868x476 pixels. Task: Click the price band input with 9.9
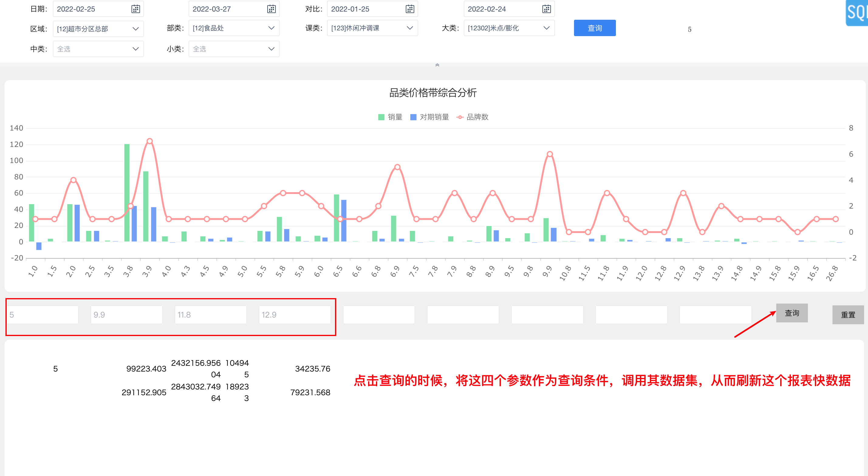point(127,314)
